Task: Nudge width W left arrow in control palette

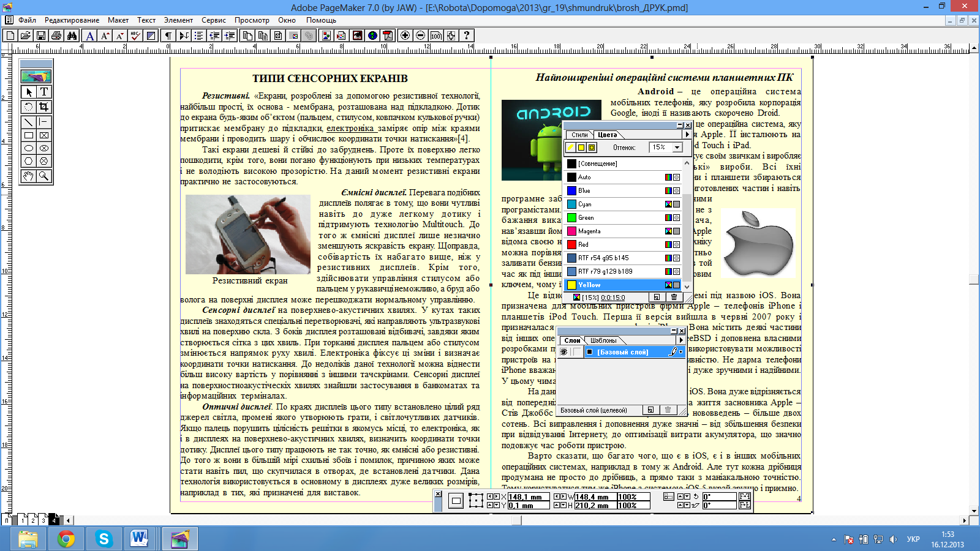Action: tap(557, 497)
